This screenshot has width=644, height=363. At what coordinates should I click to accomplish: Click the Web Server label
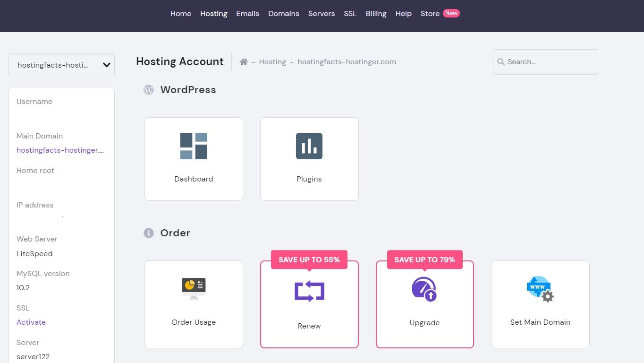click(x=37, y=239)
